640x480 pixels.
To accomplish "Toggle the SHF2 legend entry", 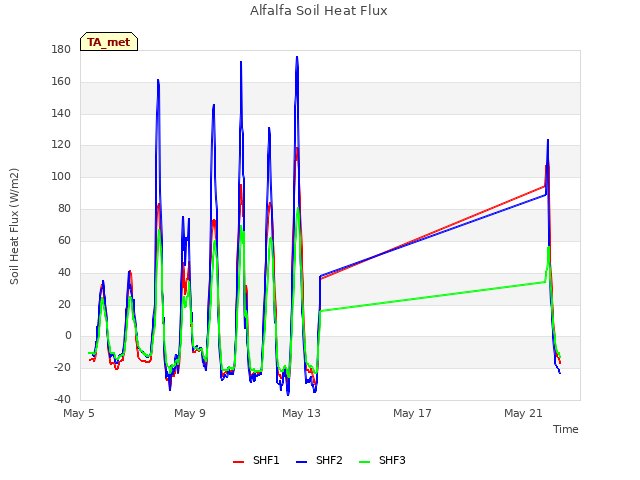I will pos(319,461).
